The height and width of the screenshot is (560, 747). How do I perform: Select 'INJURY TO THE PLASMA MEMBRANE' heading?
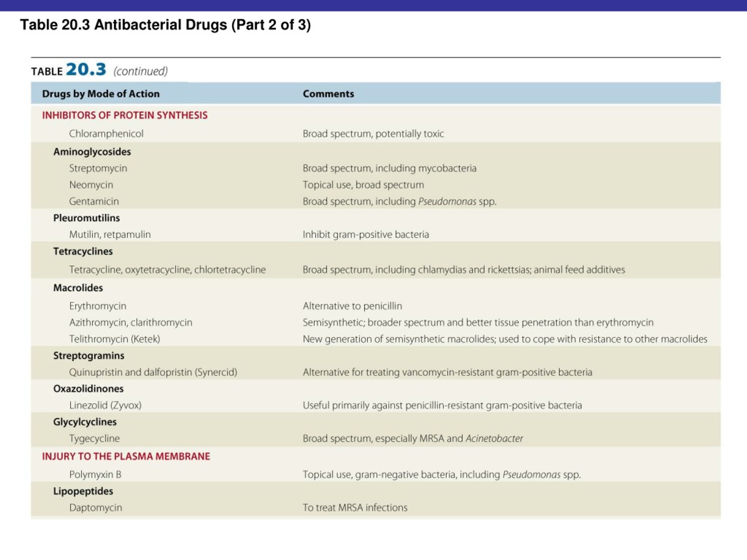[126, 456]
